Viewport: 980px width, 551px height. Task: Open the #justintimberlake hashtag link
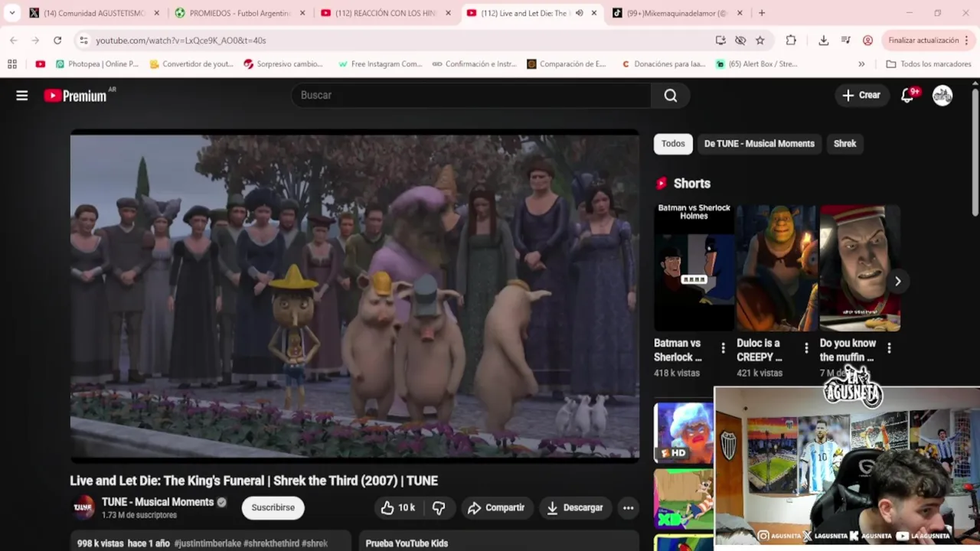coord(207,543)
